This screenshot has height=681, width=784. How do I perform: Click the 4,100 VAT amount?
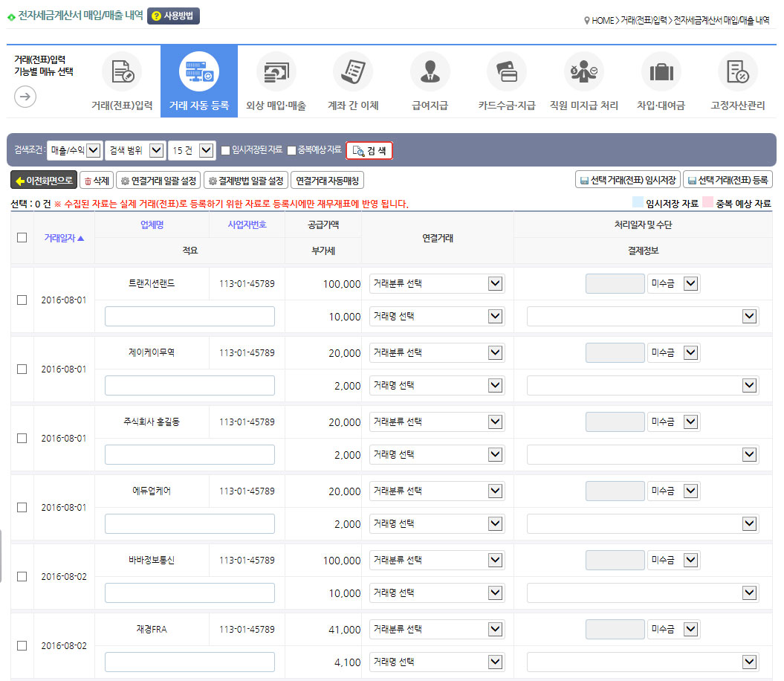click(348, 662)
